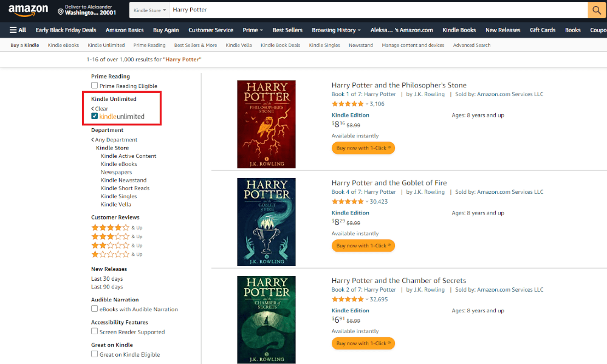Click Chamber of Secrets star rating
Screen dimensions: 607x364
tap(348, 300)
